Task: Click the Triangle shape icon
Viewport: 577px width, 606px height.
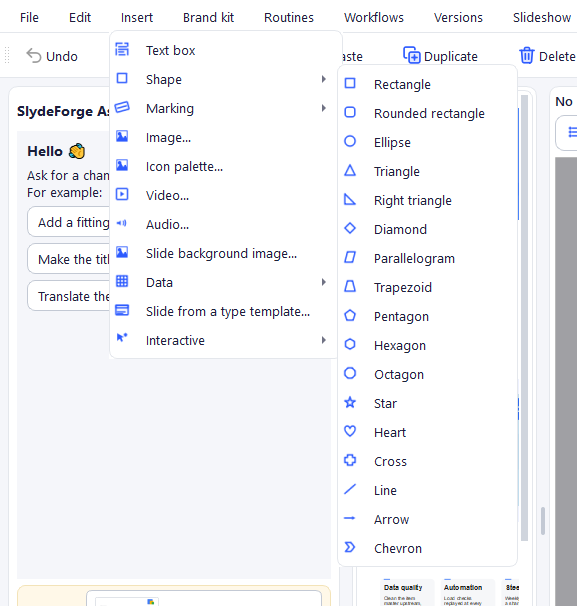Action: (x=350, y=170)
